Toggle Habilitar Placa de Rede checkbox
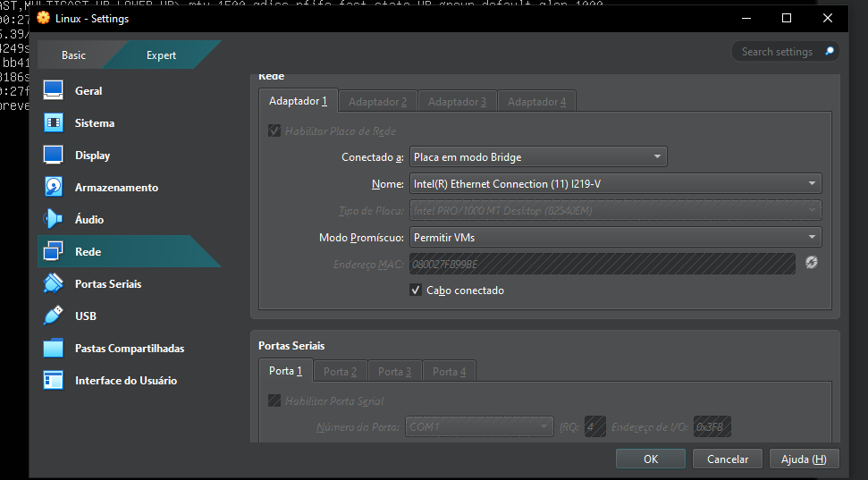This screenshot has width=868, height=480. tap(274, 131)
